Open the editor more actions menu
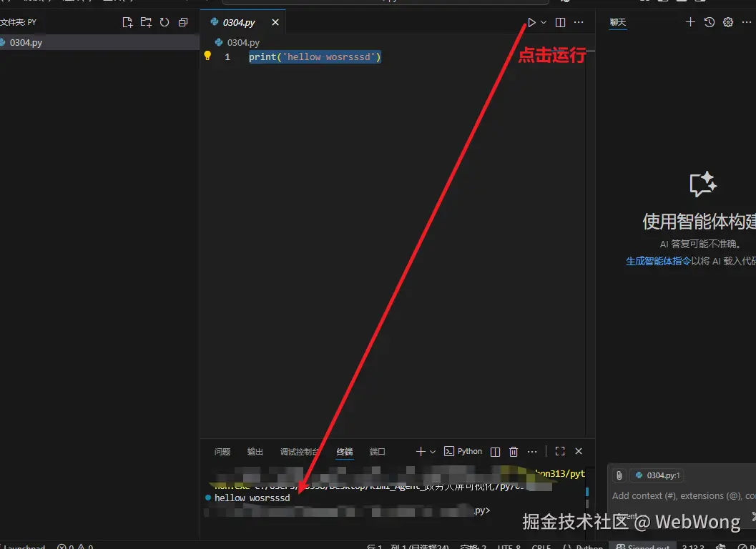The image size is (756, 549). tap(579, 22)
